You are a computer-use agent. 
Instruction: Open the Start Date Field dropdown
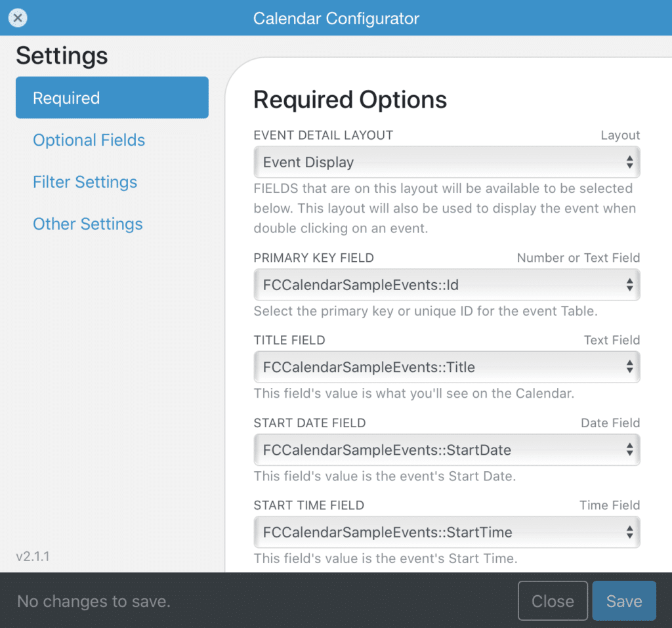pyautogui.click(x=447, y=450)
